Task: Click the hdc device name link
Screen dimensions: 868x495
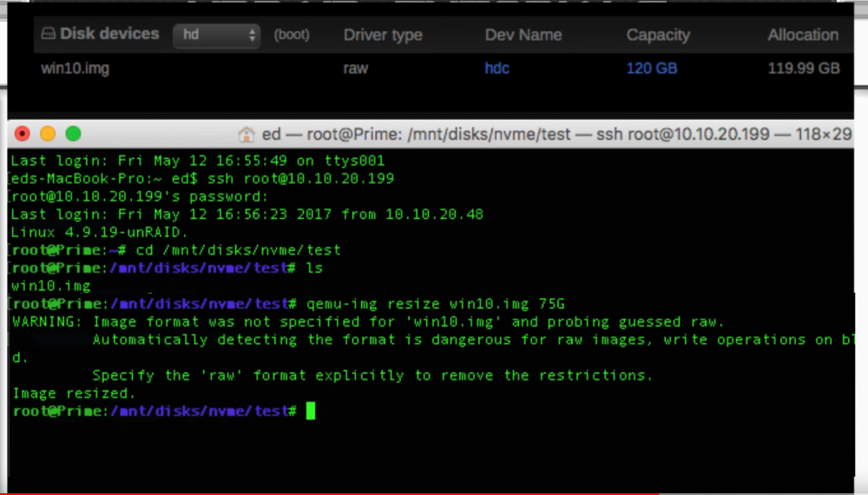Action: click(496, 68)
